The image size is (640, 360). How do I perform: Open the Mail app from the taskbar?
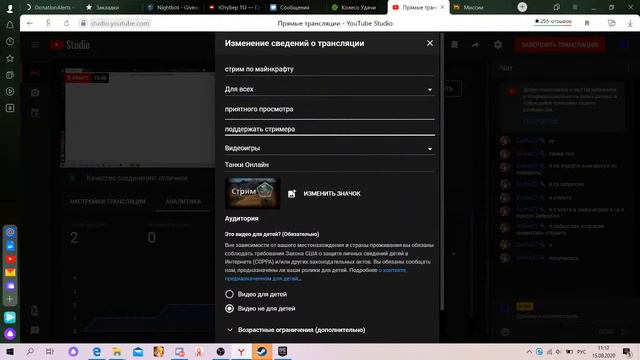coord(138,351)
